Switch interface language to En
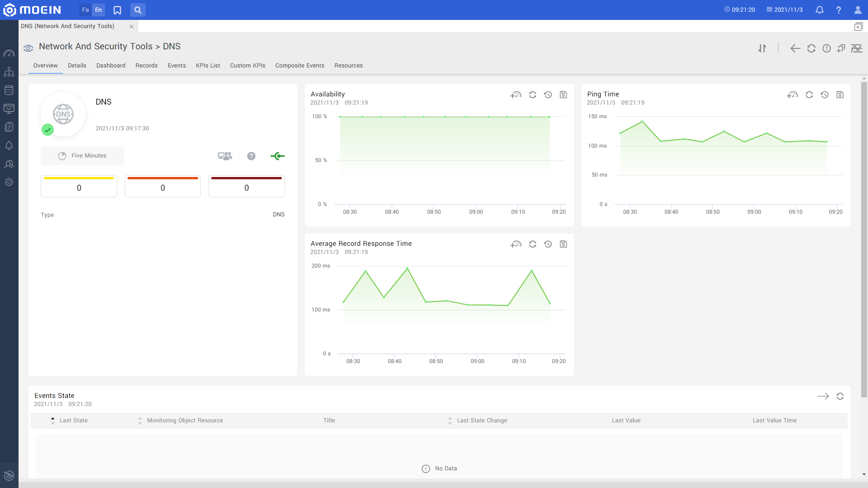868x488 pixels. (x=98, y=10)
